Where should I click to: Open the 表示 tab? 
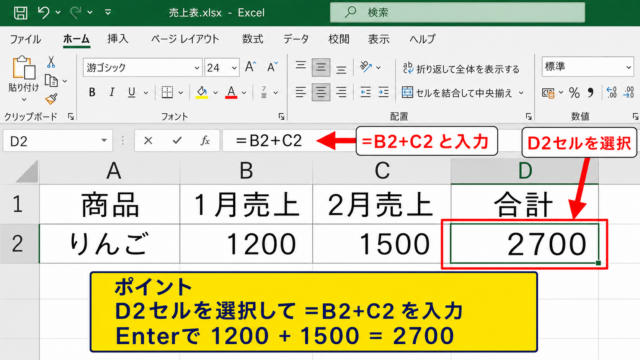[x=379, y=39]
